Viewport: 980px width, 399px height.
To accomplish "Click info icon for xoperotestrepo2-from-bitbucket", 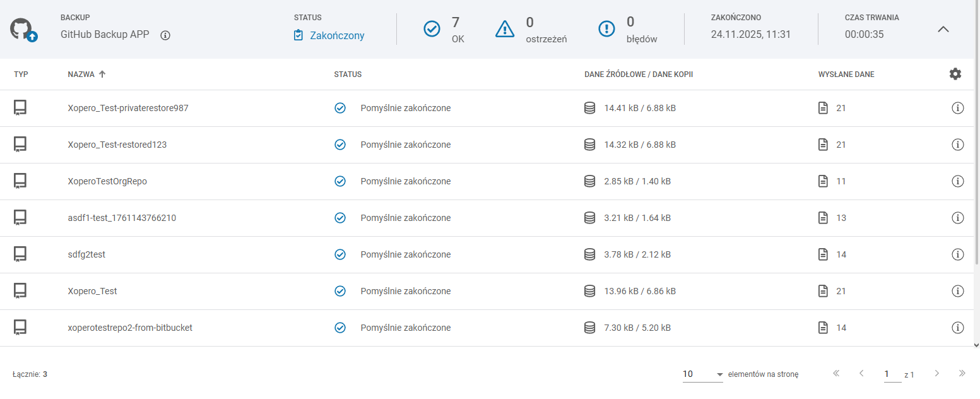I will click(x=957, y=328).
